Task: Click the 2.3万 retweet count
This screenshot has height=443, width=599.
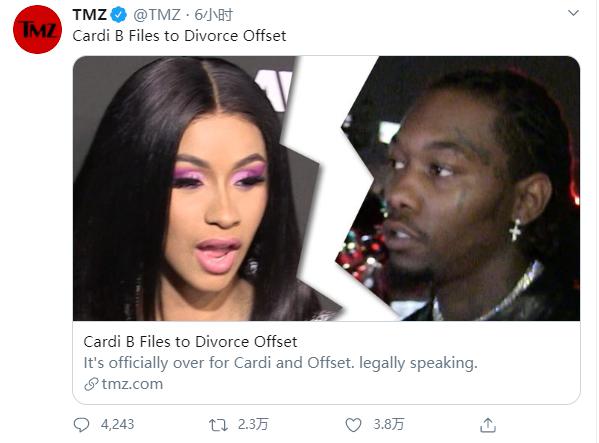Action: [x=253, y=424]
